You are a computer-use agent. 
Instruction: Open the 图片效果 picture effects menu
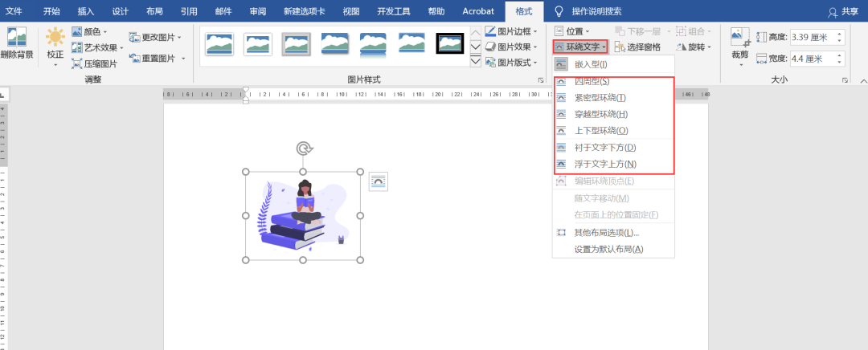[x=511, y=47]
